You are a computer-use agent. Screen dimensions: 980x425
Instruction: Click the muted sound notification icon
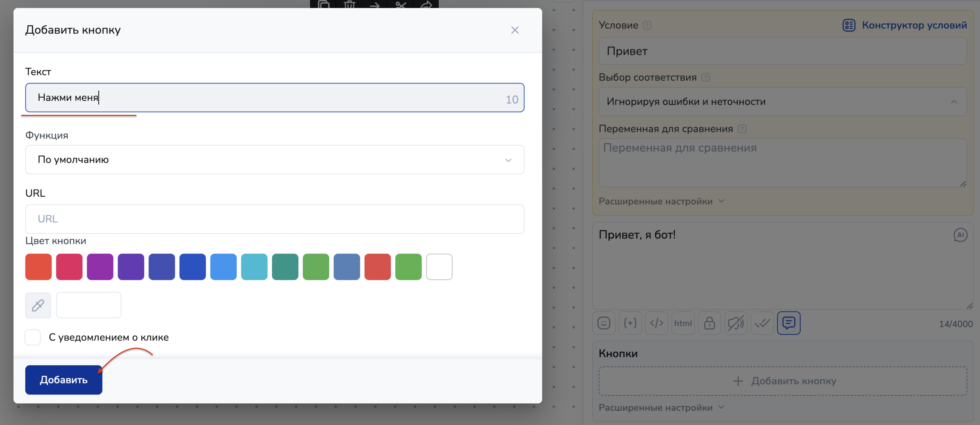(x=736, y=323)
